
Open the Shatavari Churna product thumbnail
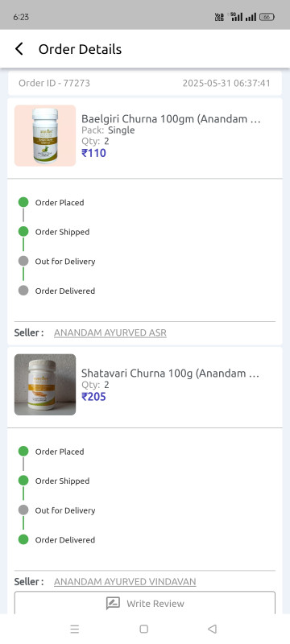pyautogui.click(x=45, y=385)
